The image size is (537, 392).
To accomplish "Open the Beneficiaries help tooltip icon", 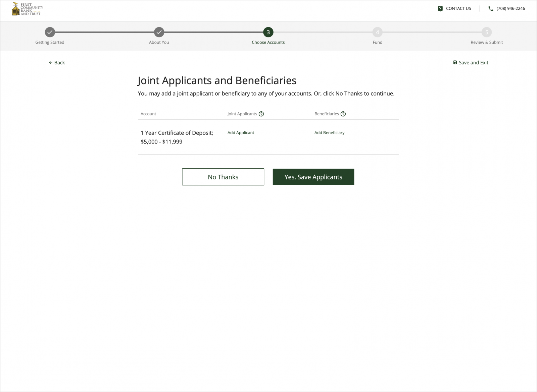I will (343, 114).
